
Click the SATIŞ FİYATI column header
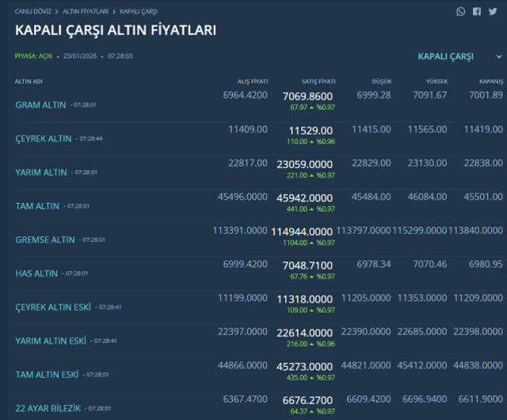pyautogui.click(x=318, y=82)
